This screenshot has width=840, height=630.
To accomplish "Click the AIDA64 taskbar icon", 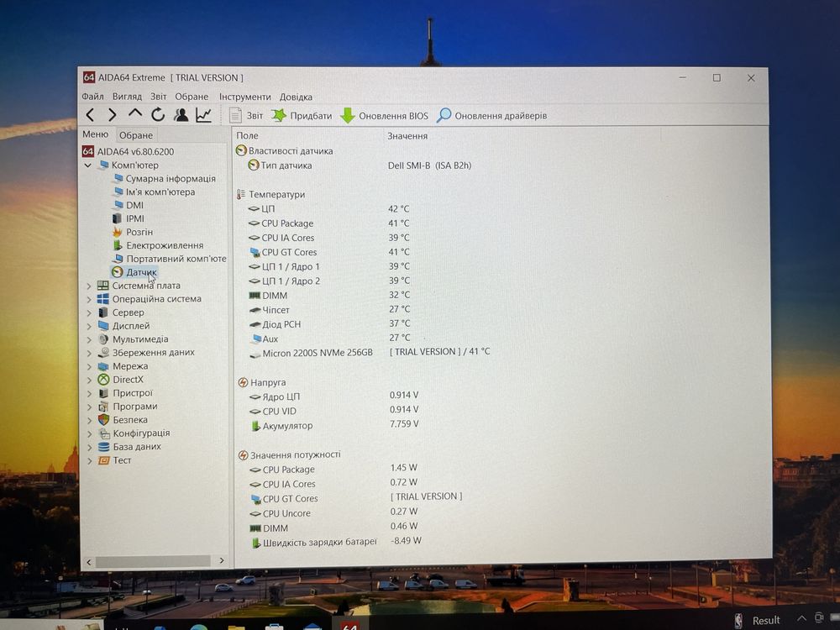I will coord(349,625).
